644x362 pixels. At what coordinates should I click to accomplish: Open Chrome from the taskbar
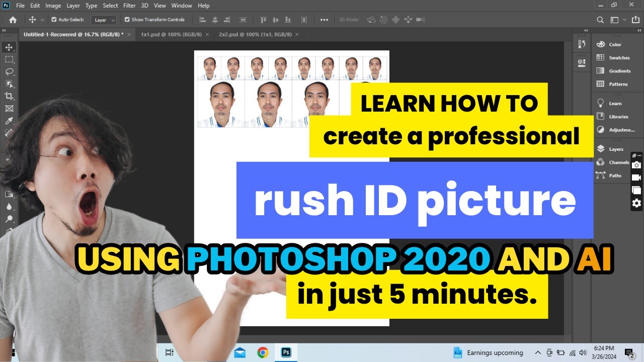[x=263, y=352]
